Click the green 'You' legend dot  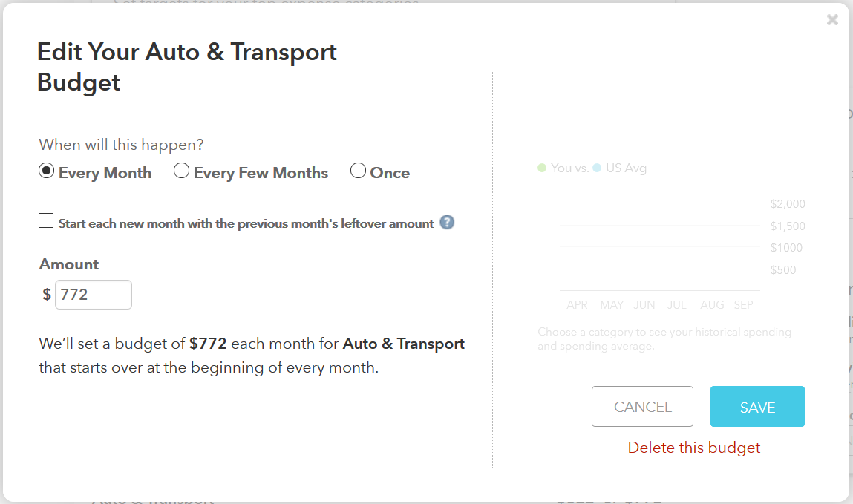542,168
